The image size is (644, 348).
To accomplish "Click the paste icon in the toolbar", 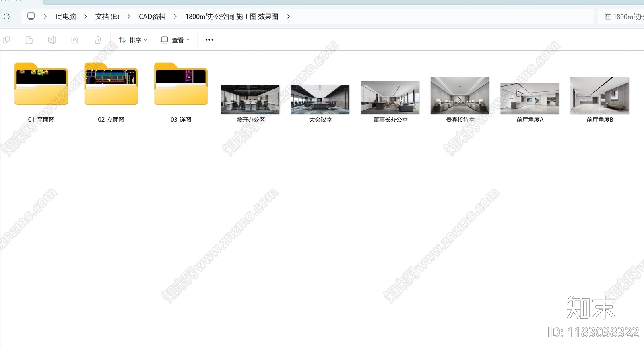I will pyautogui.click(x=29, y=40).
